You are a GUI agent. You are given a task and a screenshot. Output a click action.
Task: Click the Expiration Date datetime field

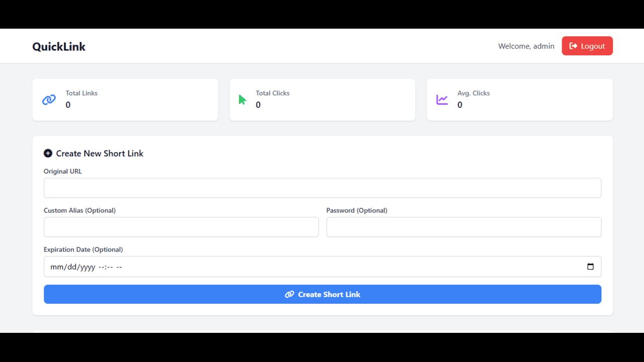point(302,267)
